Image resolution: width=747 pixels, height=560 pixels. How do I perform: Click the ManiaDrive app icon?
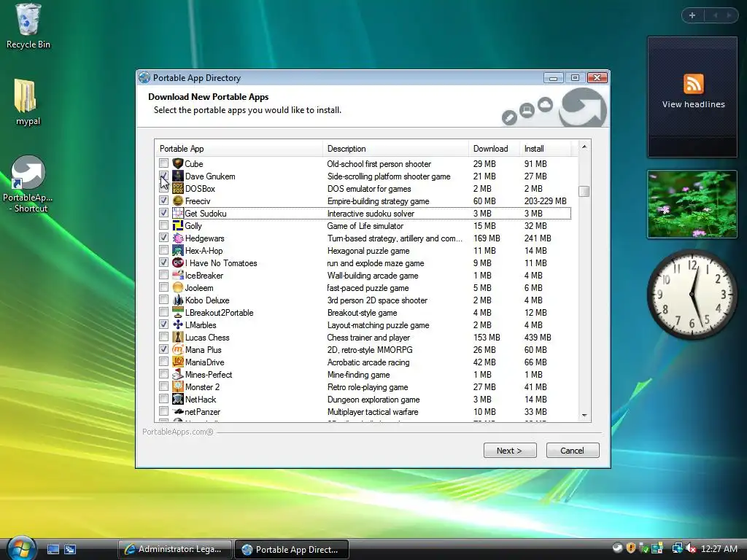(x=178, y=362)
